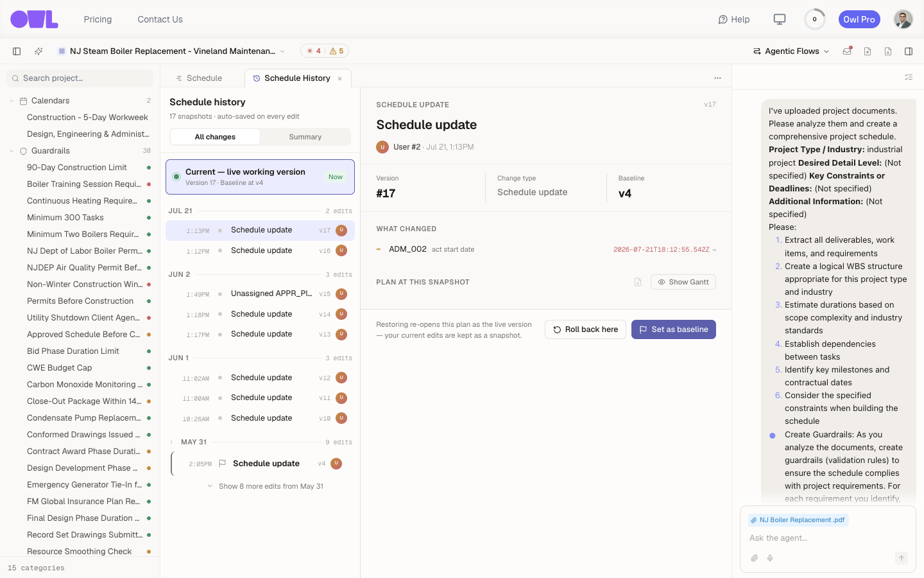The height and width of the screenshot is (578, 924).
Task: Click the microphone icon in the chat box
Action: pos(770,558)
